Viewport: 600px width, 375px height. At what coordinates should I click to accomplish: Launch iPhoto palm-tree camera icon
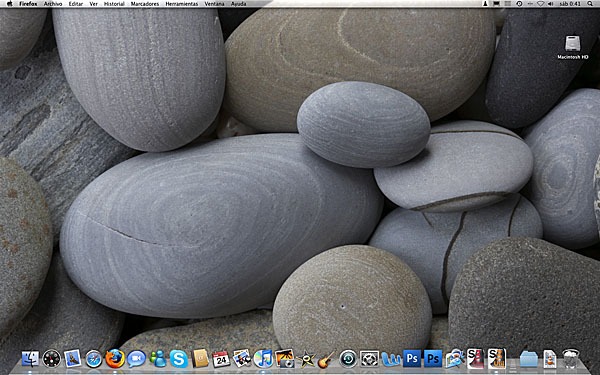pos(285,359)
